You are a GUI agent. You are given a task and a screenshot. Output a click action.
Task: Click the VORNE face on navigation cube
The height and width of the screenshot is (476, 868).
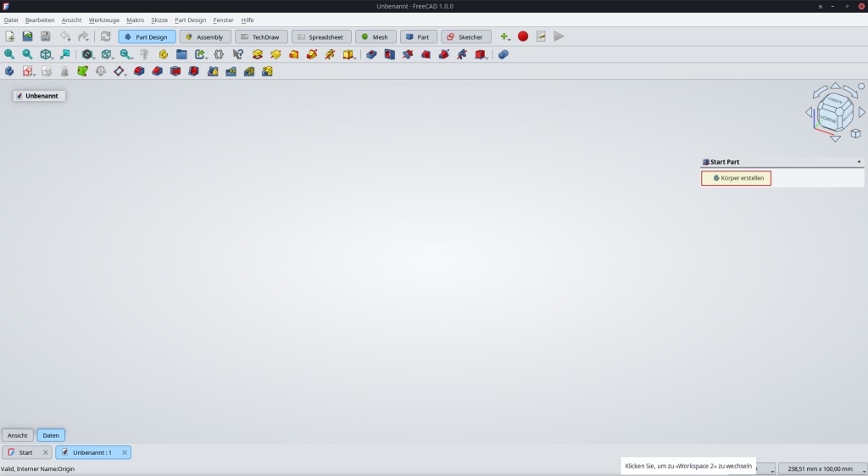(x=829, y=120)
